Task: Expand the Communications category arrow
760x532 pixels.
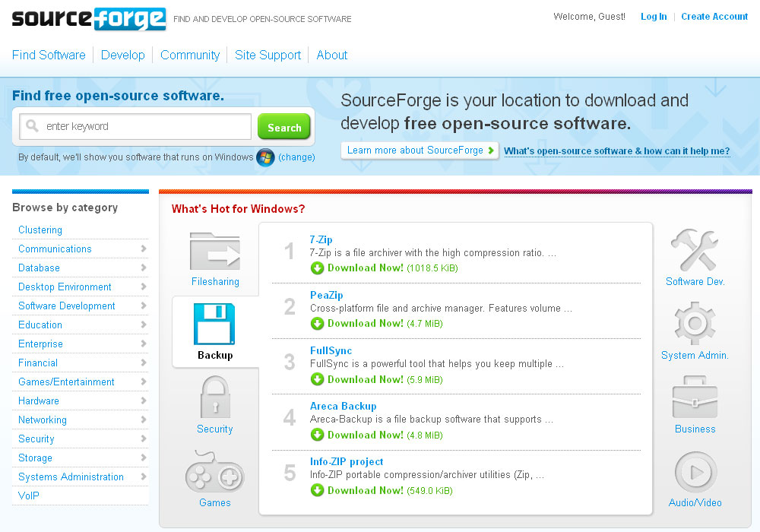Action: pyautogui.click(x=144, y=249)
